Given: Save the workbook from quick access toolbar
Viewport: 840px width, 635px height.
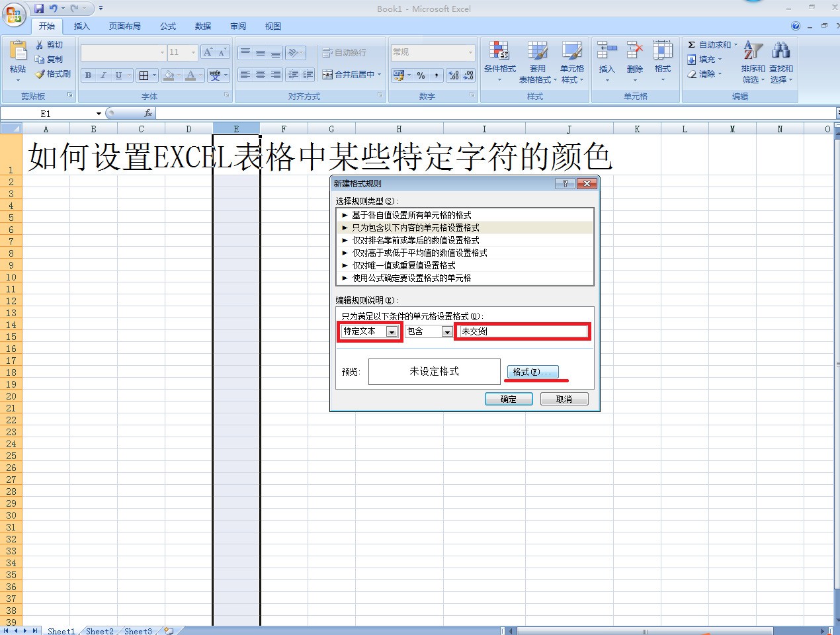Looking at the screenshot, I should tap(39, 9).
